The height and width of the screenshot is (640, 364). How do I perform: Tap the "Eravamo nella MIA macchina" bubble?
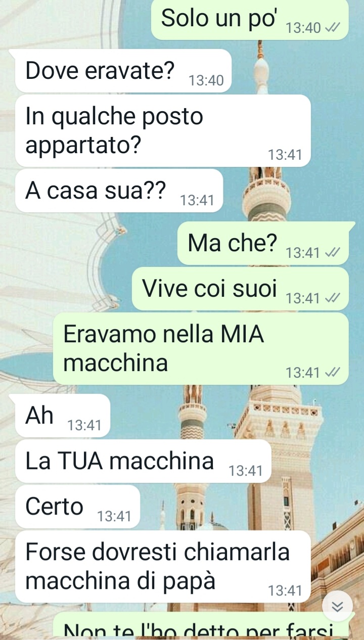[x=201, y=349]
